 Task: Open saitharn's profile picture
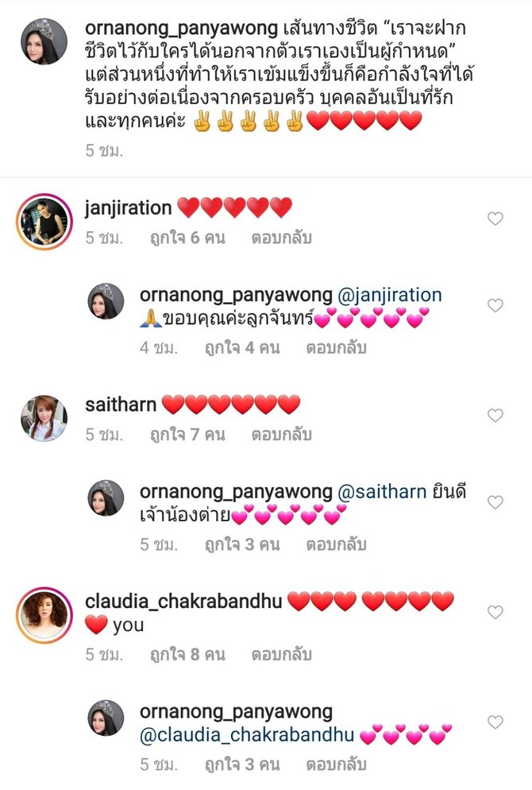pos(44,418)
